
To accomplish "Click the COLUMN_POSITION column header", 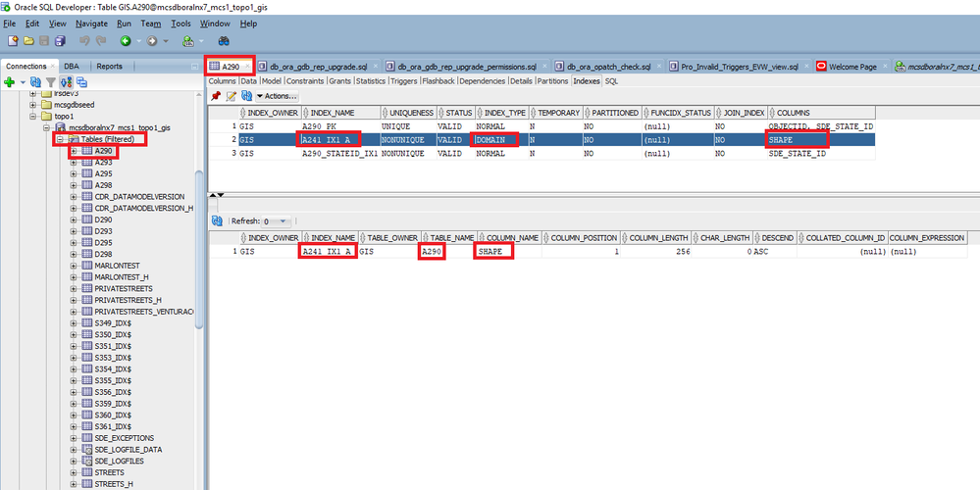I will (x=582, y=238).
